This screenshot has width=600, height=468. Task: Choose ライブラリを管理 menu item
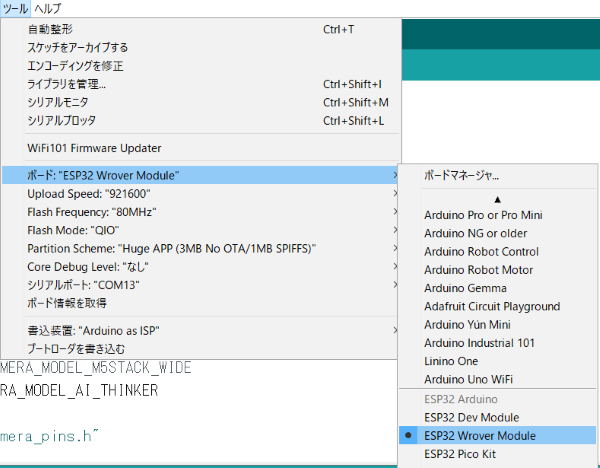(x=67, y=85)
